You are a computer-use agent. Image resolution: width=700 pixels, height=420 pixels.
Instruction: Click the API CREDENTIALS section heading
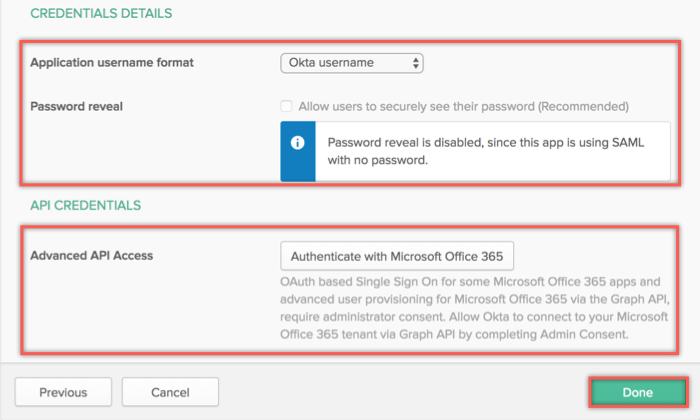86,205
